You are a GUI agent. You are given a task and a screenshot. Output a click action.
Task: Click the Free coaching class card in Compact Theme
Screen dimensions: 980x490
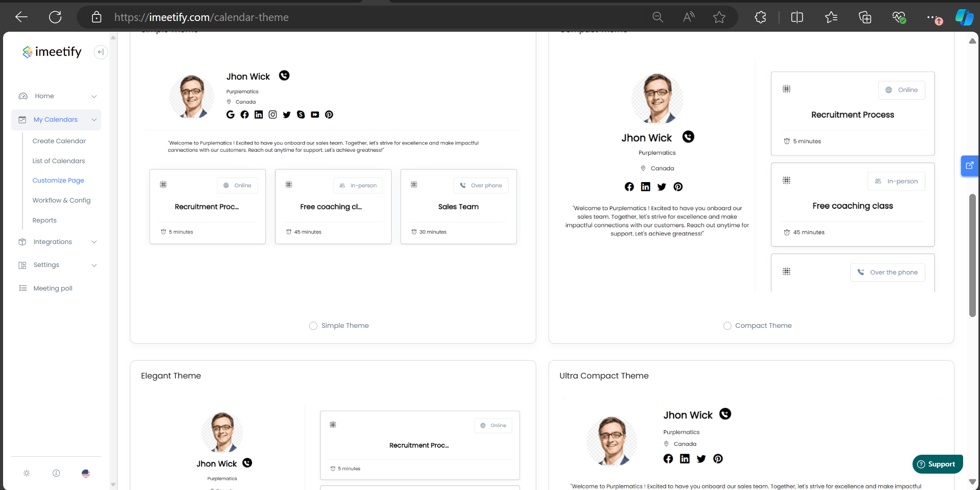click(x=853, y=205)
